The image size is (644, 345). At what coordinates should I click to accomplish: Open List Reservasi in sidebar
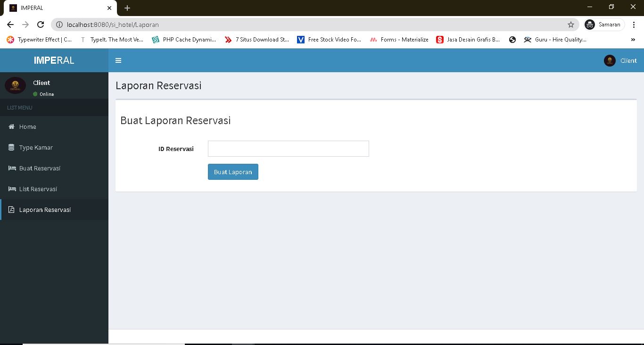point(54,189)
